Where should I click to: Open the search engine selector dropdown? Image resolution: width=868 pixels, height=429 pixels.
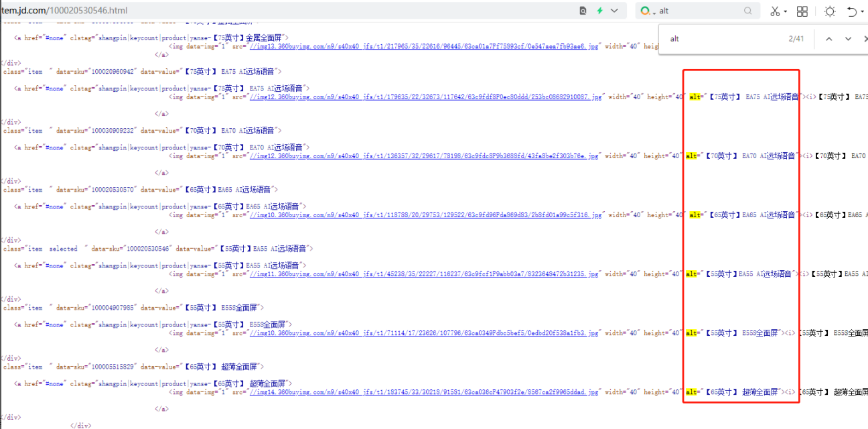(x=647, y=11)
